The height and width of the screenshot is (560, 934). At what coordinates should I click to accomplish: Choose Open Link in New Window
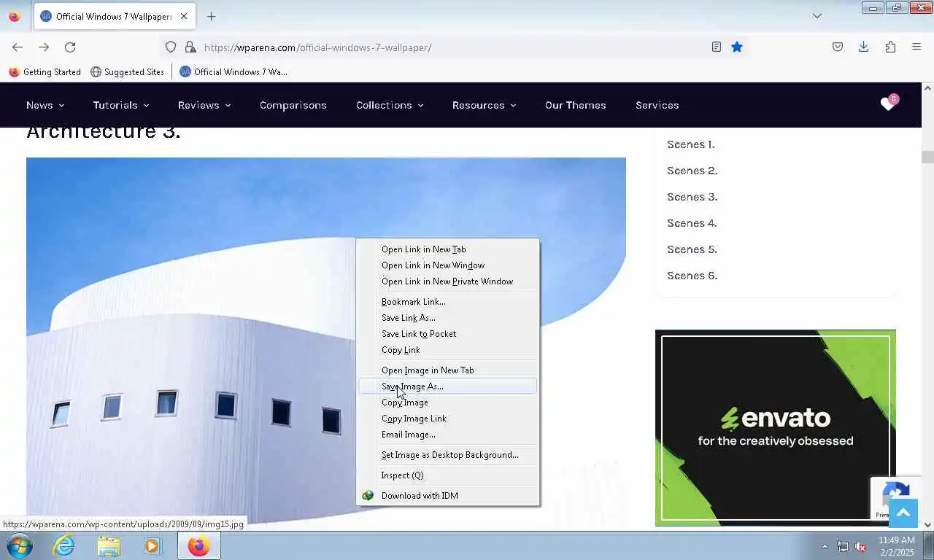tap(447, 265)
